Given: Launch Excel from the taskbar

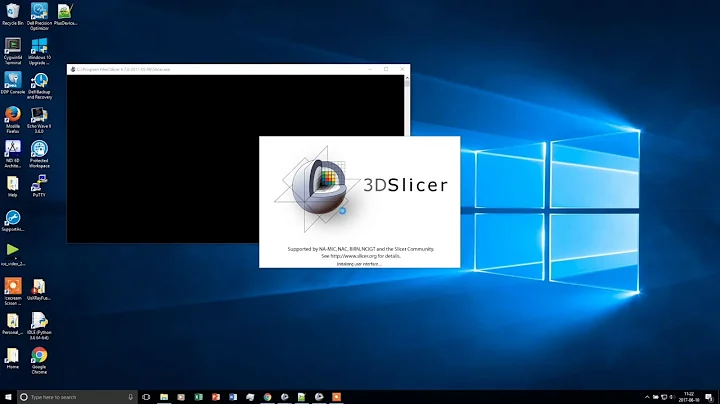Looking at the screenshot, I should (x=198, y=397).
